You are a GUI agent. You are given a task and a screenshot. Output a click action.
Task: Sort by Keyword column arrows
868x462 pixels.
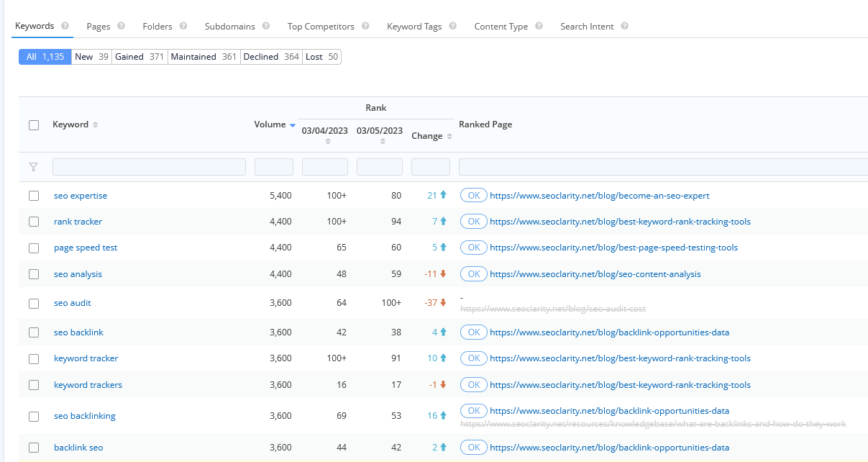(95, 124)
